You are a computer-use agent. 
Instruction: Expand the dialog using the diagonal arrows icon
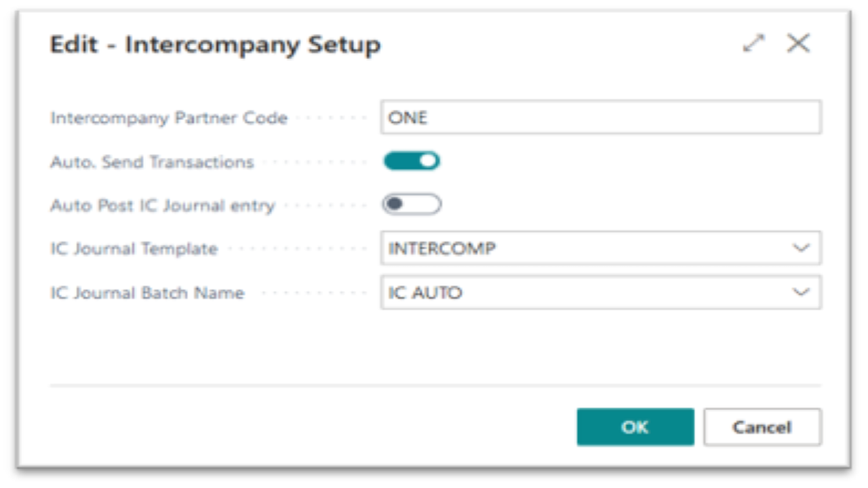(x=753, y=44)
